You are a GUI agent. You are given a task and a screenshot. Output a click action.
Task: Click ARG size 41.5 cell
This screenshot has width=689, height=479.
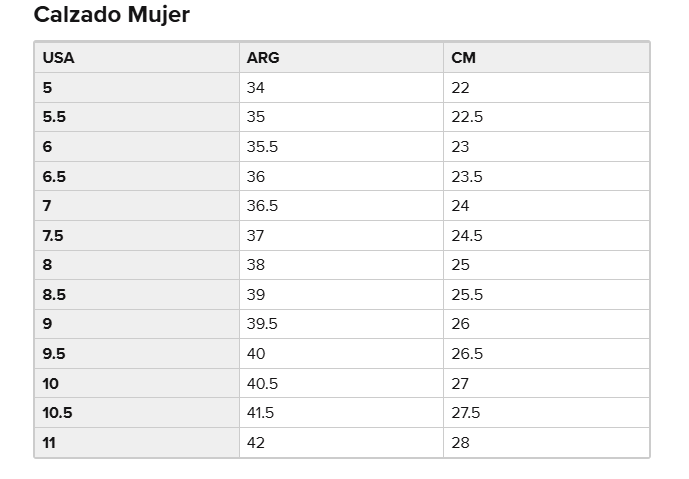pos(261,413)
